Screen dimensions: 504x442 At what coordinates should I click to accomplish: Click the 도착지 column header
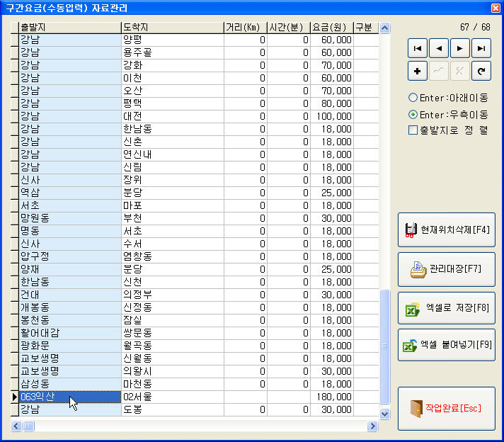[x=173, y=28]
